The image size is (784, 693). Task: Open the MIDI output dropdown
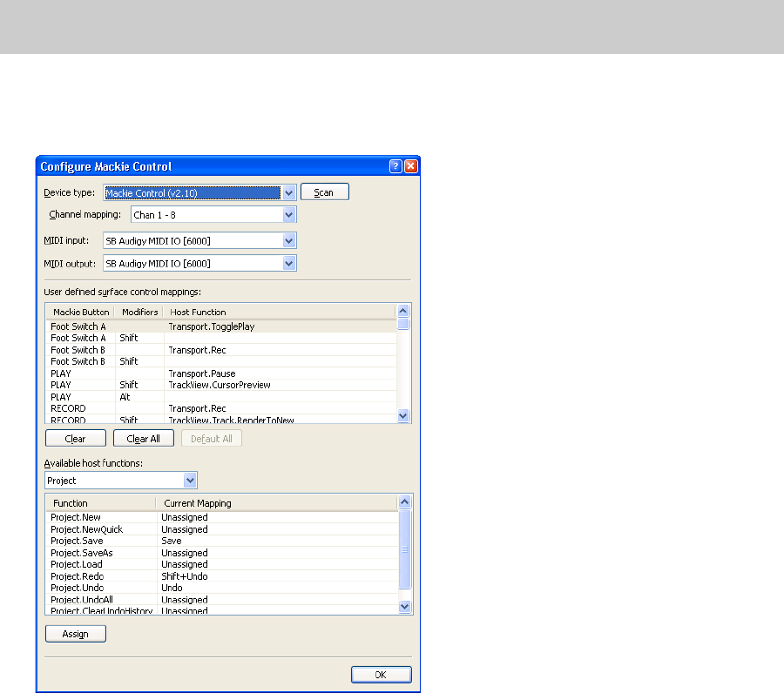[x=289, y=263]
